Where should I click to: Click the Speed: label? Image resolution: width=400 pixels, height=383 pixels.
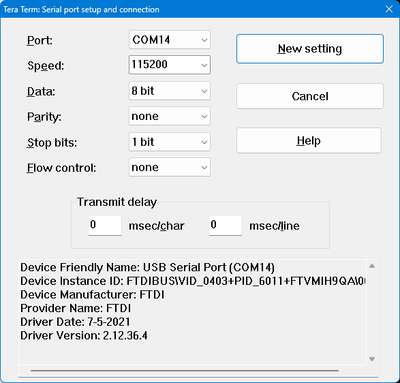pos(46,66)
